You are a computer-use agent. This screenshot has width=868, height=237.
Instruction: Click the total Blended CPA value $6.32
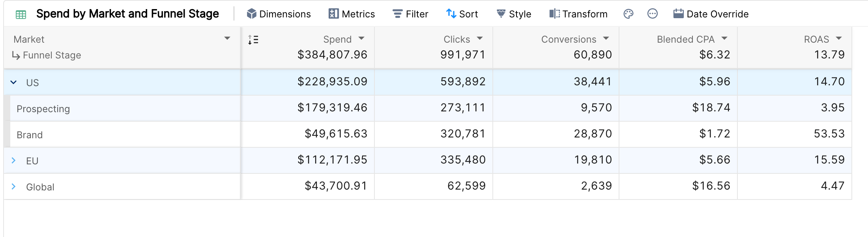[715, 55]
